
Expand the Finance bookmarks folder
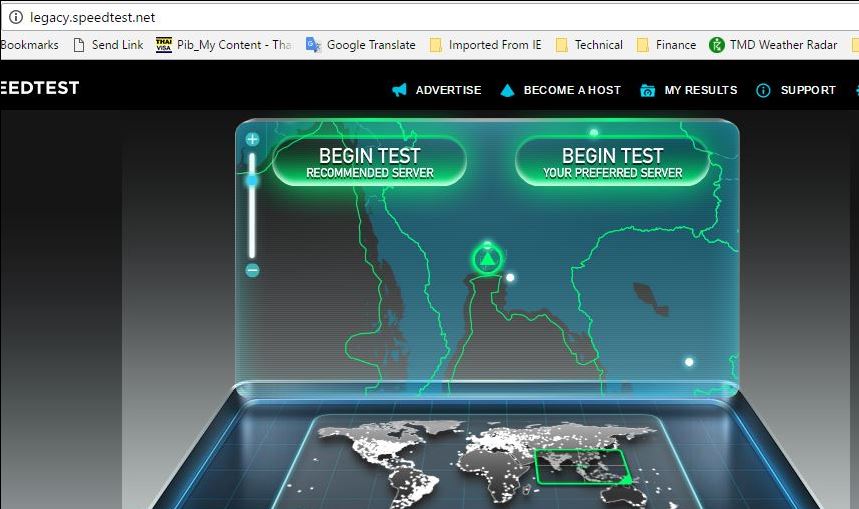click(x=666, y=45)
